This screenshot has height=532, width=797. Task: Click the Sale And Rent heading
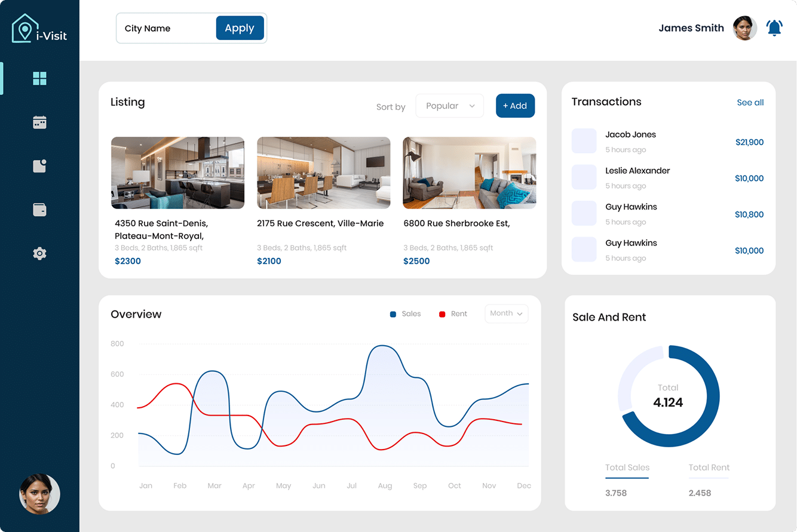point(609,317)
